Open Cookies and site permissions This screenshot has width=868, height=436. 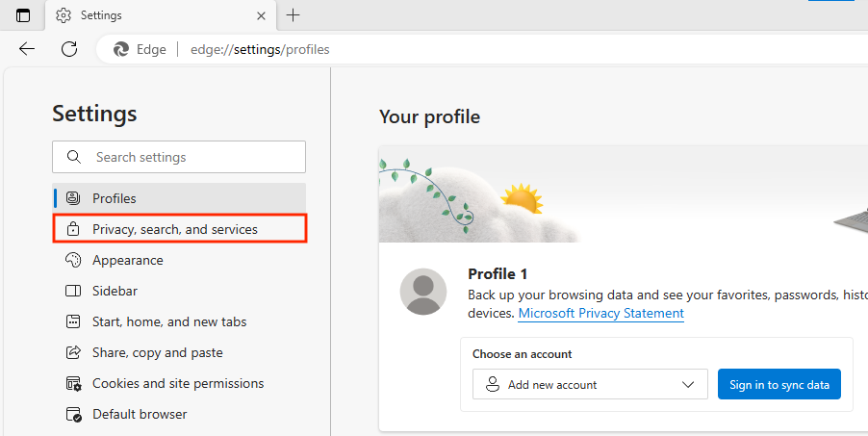pos(178,383)
